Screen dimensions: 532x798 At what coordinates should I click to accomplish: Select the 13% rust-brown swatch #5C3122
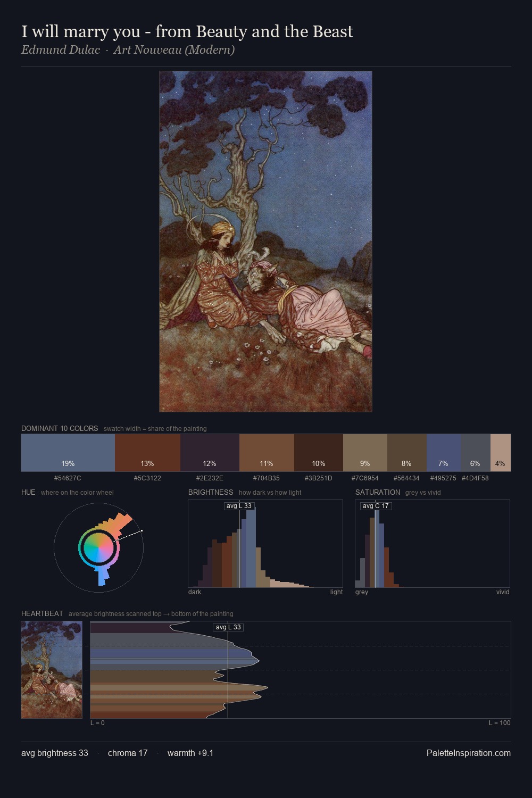click(147, 453)
